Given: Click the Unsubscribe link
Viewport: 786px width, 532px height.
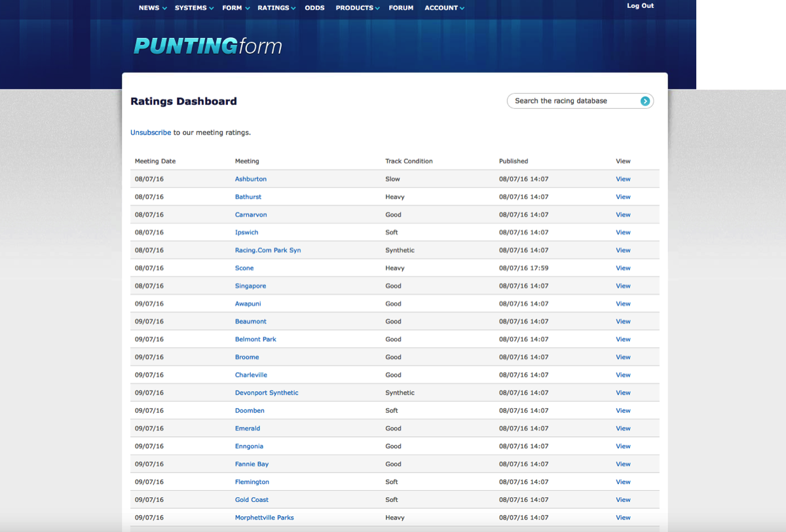Looking at the screenshot, I should [151, 132].
